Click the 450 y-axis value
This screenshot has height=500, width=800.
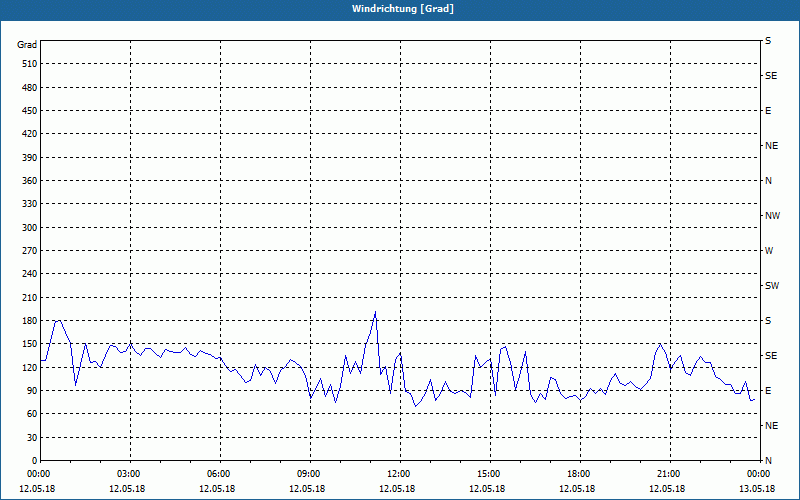point(30,111)
